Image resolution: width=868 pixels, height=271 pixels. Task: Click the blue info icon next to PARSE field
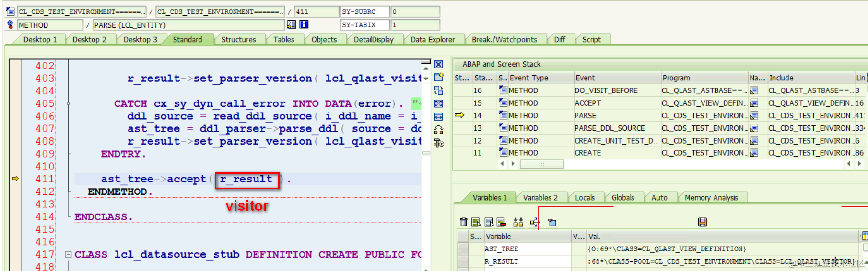click(x=304, y=24)
